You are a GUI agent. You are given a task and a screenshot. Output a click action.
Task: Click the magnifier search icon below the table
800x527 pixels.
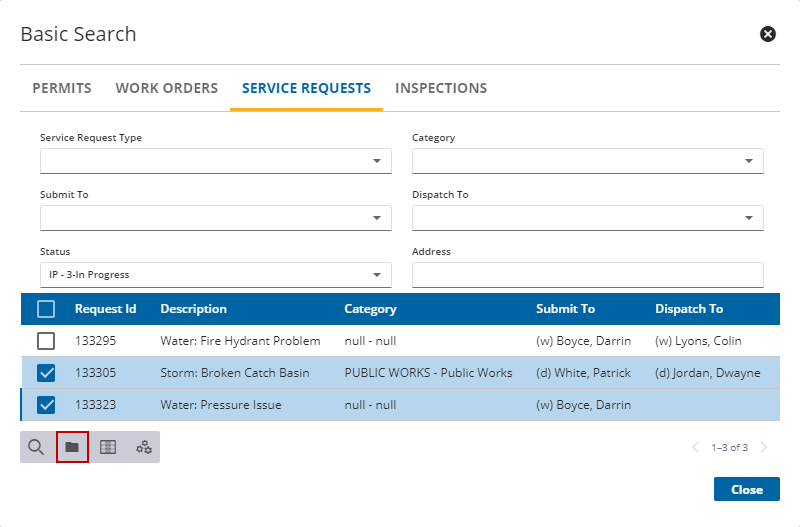point(36,447)
